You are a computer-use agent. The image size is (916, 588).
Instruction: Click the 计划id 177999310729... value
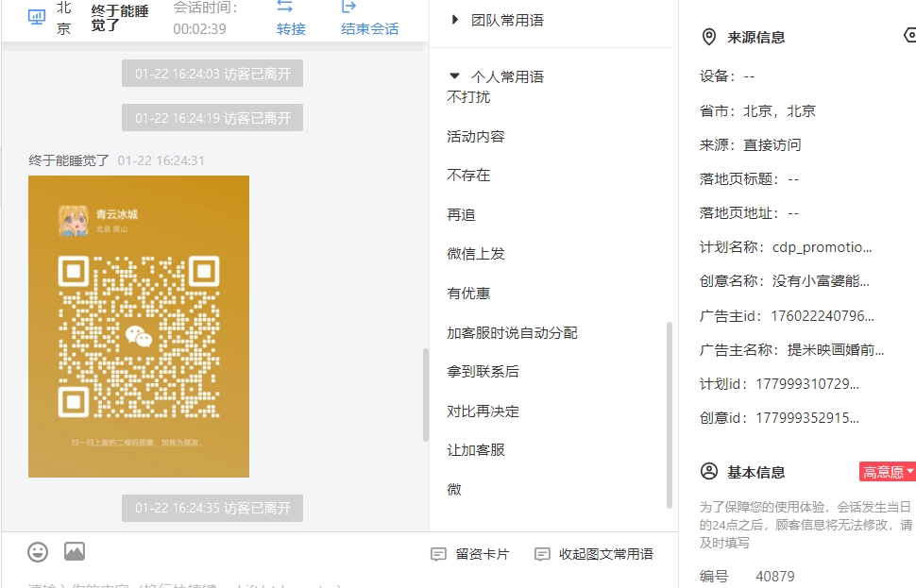(x=807, y=383)
